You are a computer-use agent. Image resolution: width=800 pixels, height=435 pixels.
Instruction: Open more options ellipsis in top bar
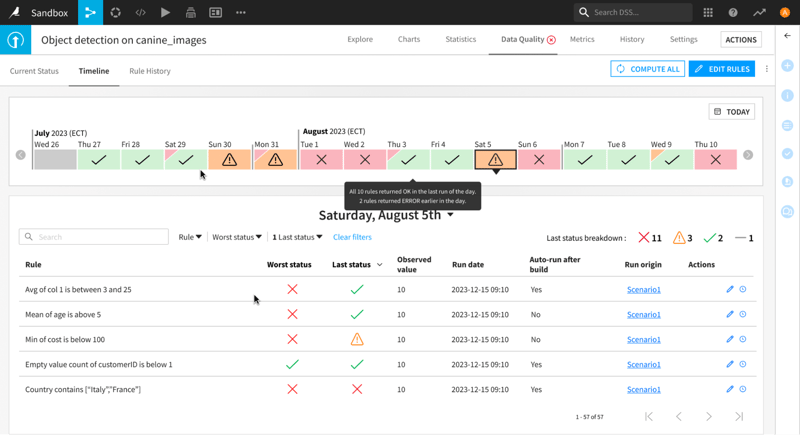tap(241, 12)
